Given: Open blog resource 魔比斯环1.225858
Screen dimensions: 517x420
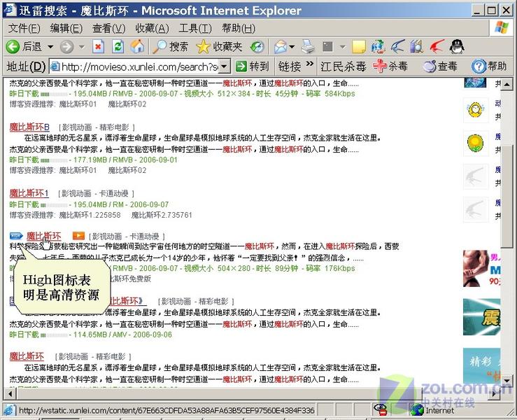Looking at the screenshot, I should click(x=90, y=215).
